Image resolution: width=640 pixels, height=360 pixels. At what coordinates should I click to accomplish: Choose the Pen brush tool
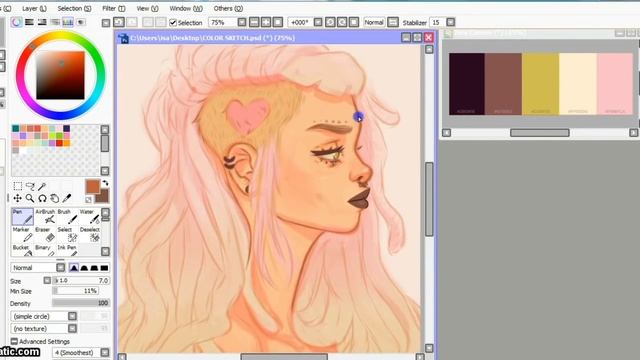[22, 217]
